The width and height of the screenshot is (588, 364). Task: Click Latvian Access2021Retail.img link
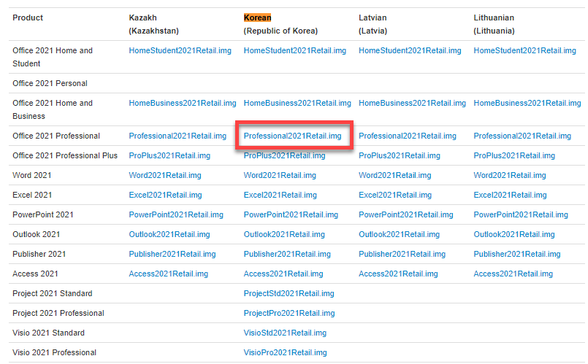coord(398,274)
